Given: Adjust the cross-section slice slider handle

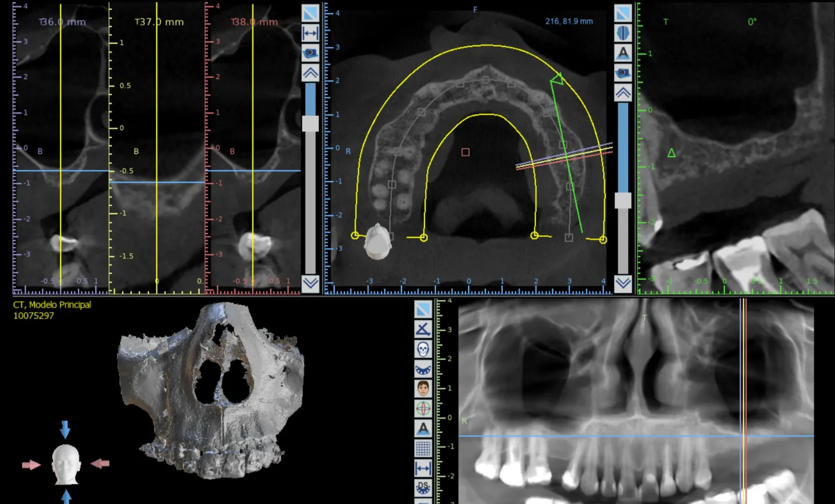Looking at the screenshot, I should click(310, 123).
